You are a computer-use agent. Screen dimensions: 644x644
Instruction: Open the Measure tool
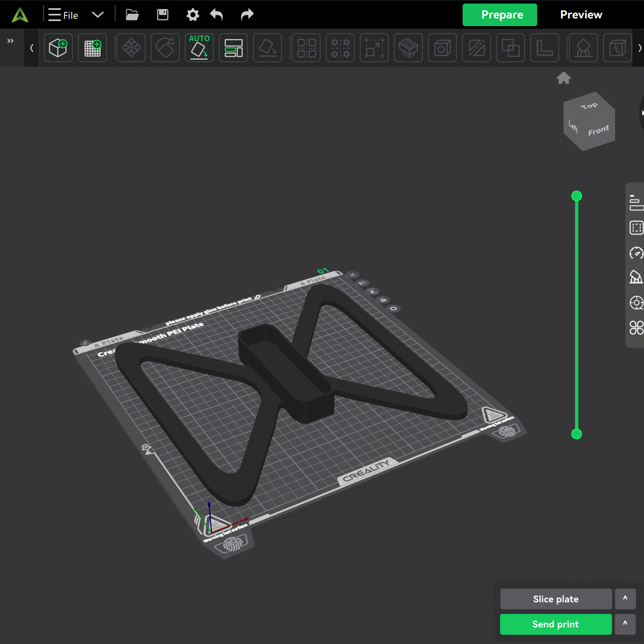point(545,48)
